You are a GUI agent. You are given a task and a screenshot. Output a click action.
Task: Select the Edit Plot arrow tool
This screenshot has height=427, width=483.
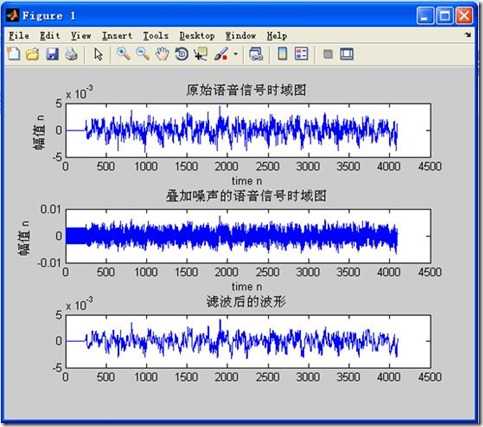click(x=98, y=54)
